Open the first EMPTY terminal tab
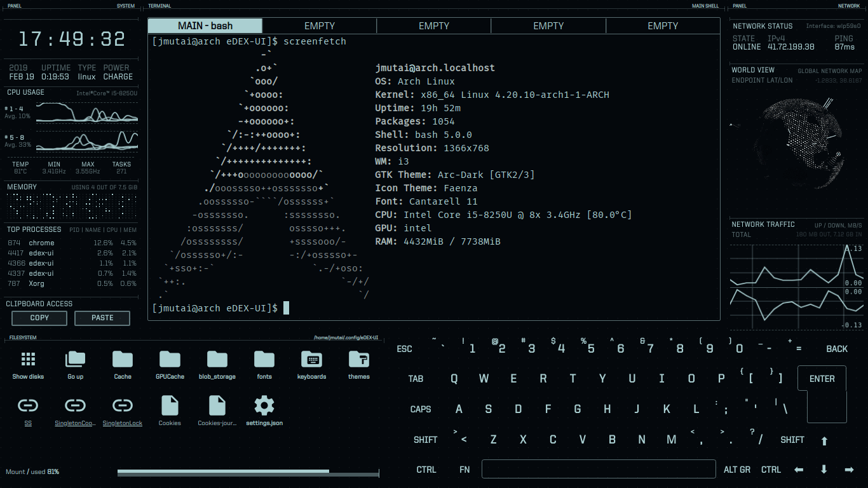Screen dimensions: 868x488 319,25
